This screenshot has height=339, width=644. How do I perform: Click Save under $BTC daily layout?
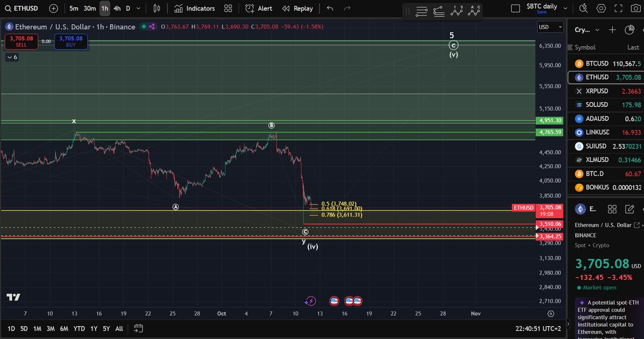[542, 12]
